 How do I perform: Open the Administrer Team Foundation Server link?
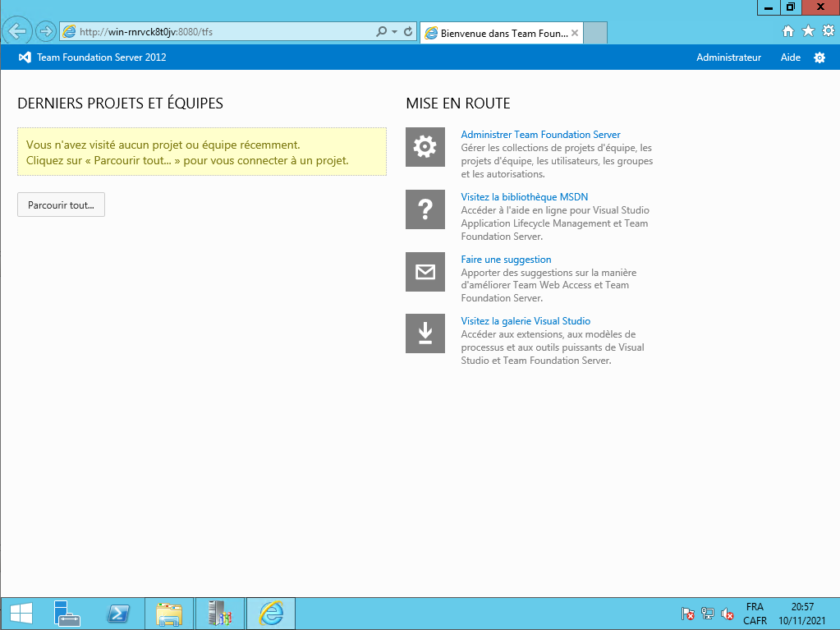tap(540, 135)
